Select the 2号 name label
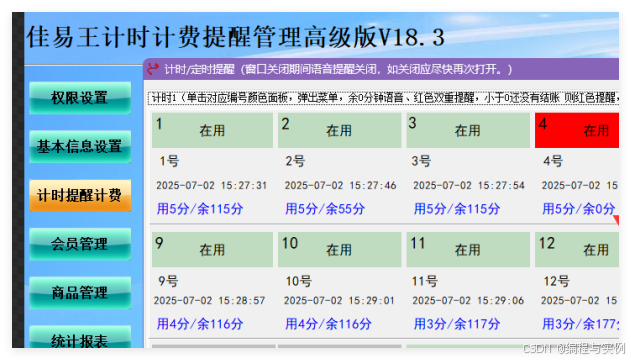 pos(295,161)
